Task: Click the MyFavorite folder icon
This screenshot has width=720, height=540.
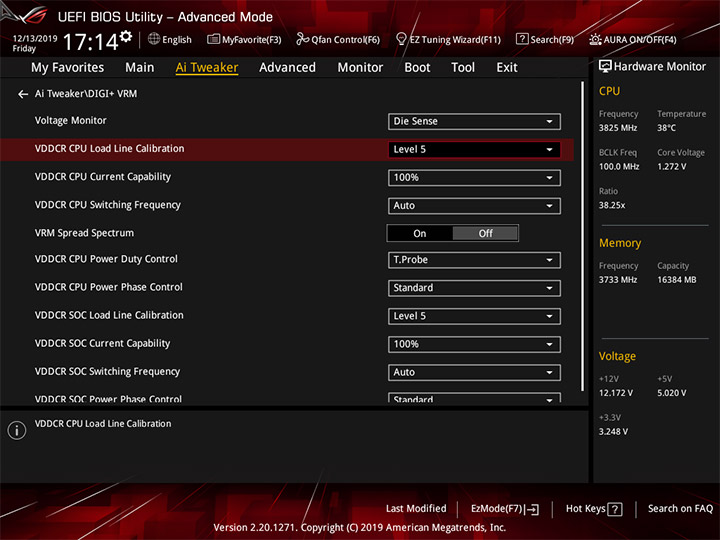Action: tap(213, 39)
